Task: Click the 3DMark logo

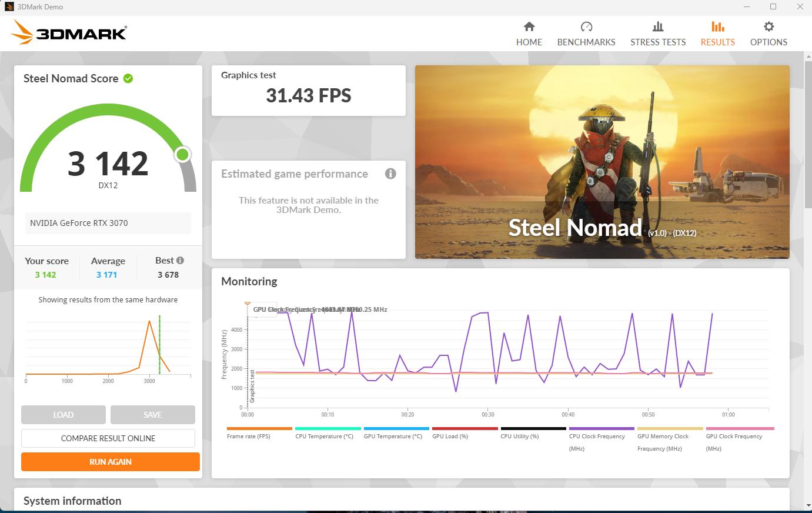Action: pyautogui.click(x=69, y=33)
